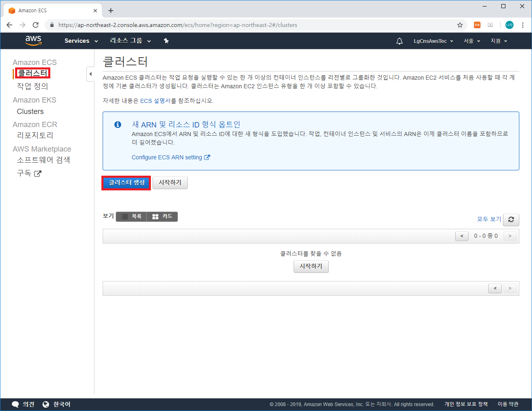Open 구독 external link in sidebar
Screen dimensions: 532x411
click(29, 173)
